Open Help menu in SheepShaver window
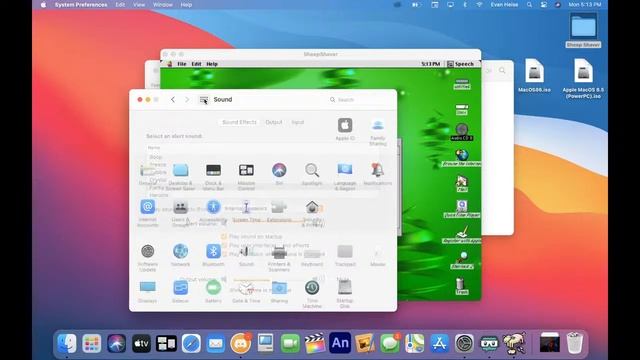 pos(212,64)
